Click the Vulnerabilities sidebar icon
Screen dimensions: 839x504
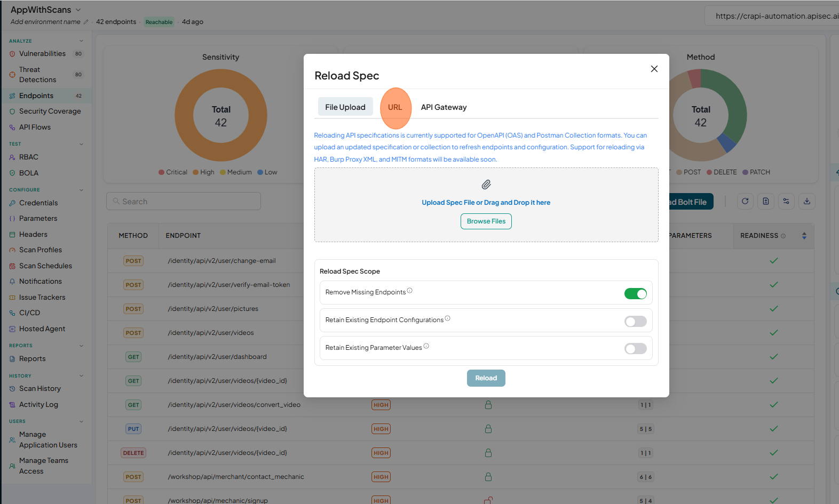[12, 54]
